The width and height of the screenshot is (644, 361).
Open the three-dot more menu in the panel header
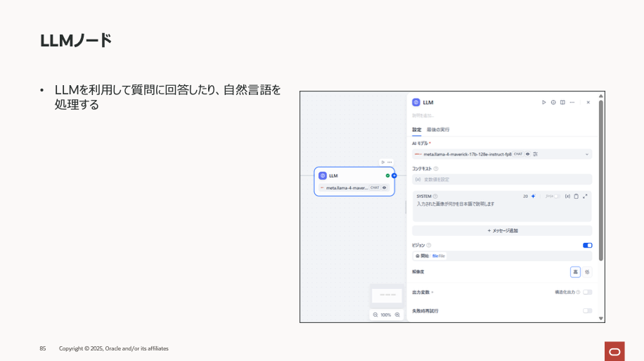[572, 102]
